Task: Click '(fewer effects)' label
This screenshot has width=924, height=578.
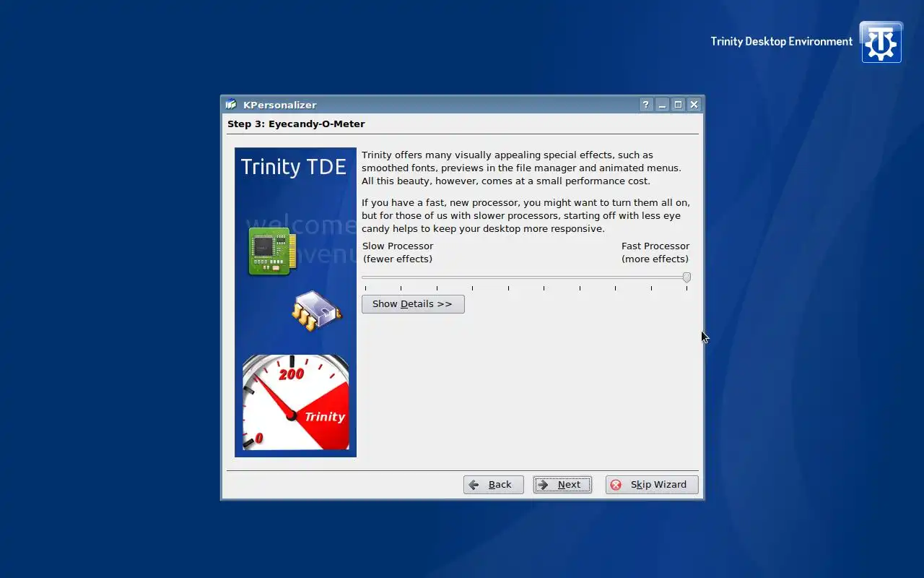Action: point(398,259)
